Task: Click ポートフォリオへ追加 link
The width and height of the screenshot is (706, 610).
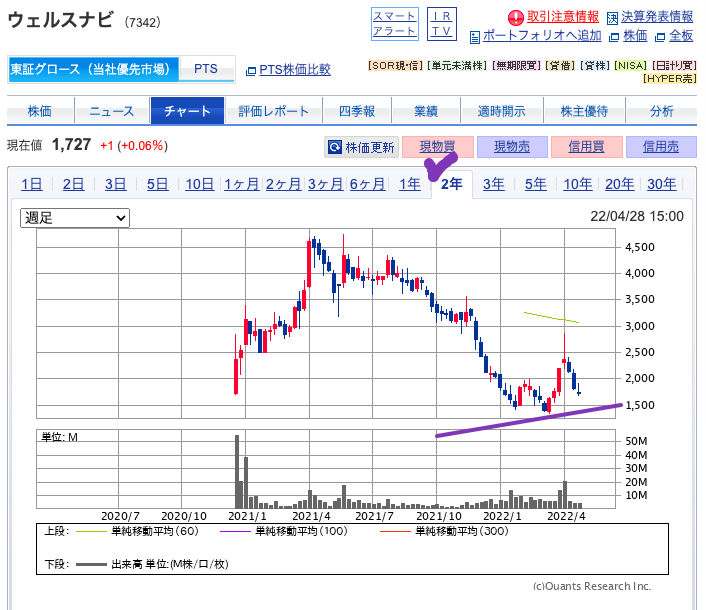Action: (542, 36)
